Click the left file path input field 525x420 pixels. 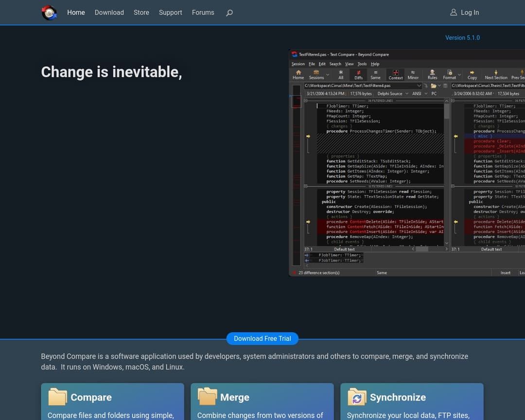(x=363, y=86)
